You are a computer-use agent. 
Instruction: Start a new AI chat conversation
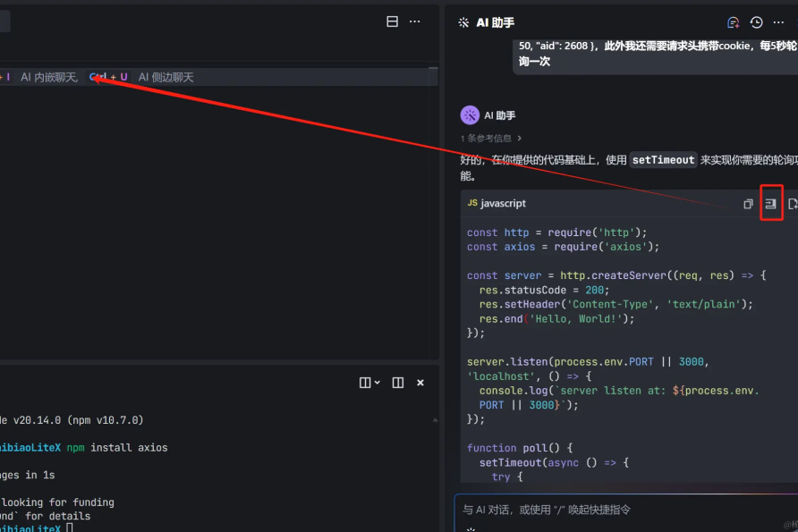(x=733, y=22)
